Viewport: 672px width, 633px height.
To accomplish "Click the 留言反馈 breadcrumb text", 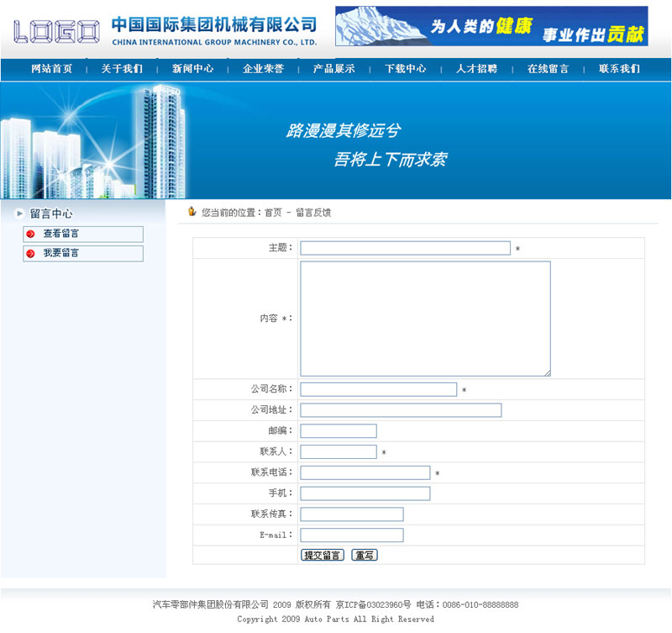I will [313, 213].
